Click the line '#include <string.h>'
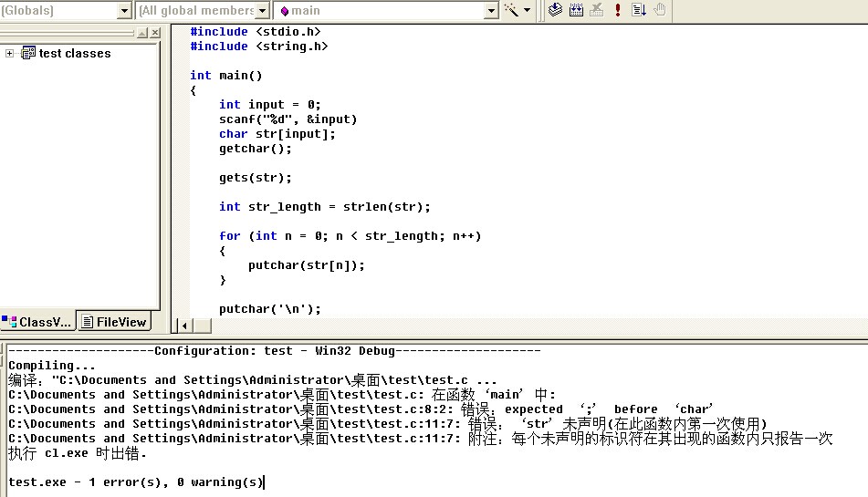This screenshot has height=497, width=868. pos(259,46)
